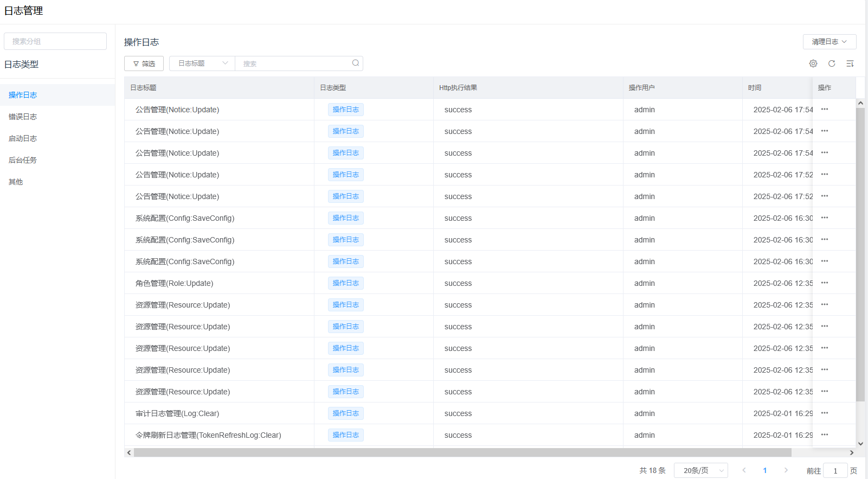Click the 前往 page number input
Viewport: 868px width, 479px height.
(835, 470)
